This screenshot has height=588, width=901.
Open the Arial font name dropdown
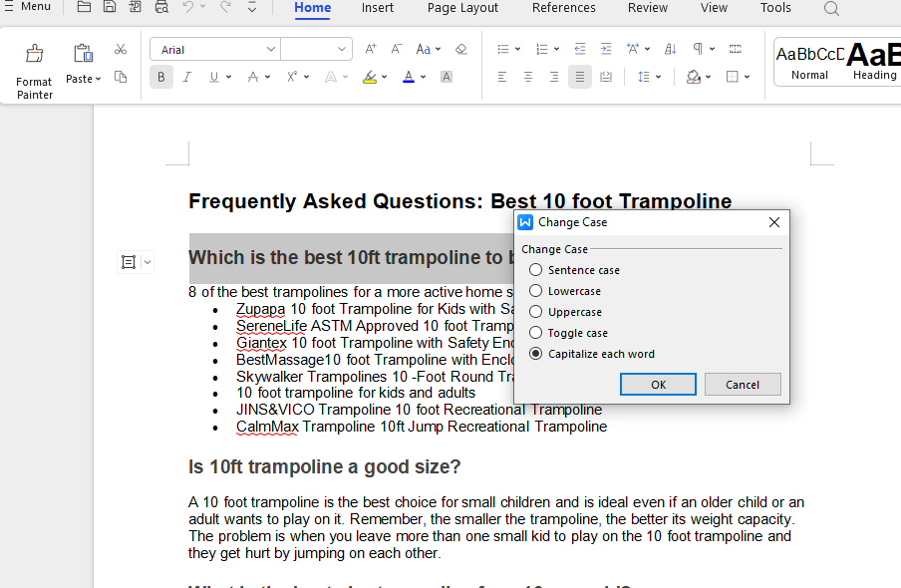coord(271,48)
